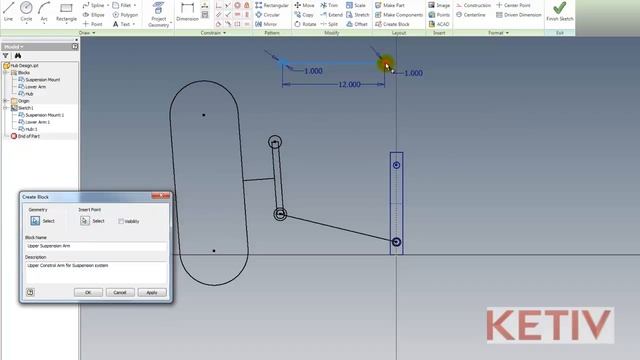Open the Model browser dropdown
The width and height of the screenshot is (640, 360).
click(13, 47)
